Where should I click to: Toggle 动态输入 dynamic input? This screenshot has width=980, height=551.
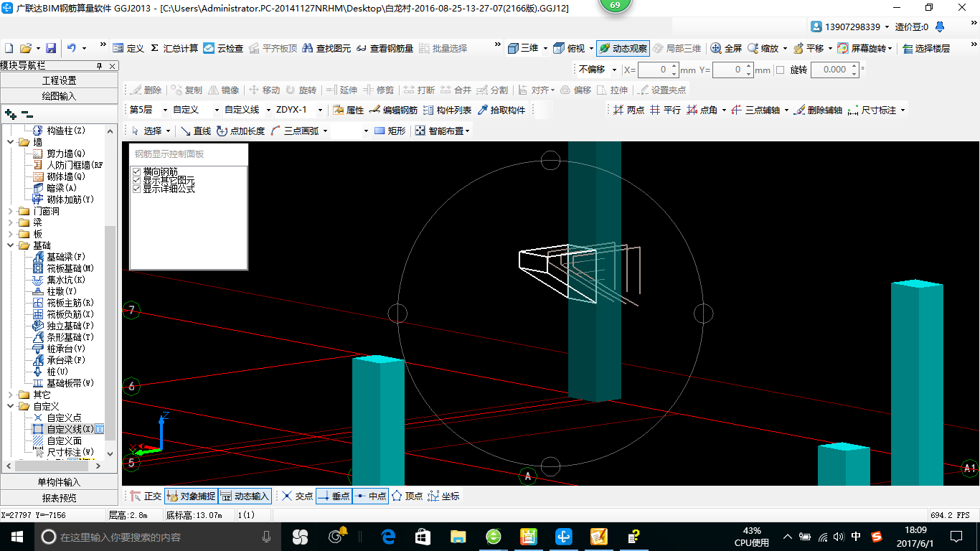point(245,496)
